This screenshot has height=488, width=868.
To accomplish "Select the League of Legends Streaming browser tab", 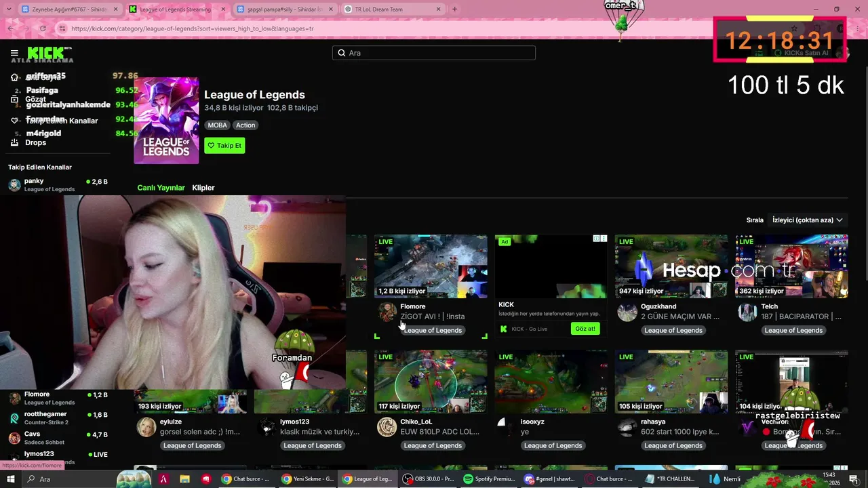I will pos(178,9).
